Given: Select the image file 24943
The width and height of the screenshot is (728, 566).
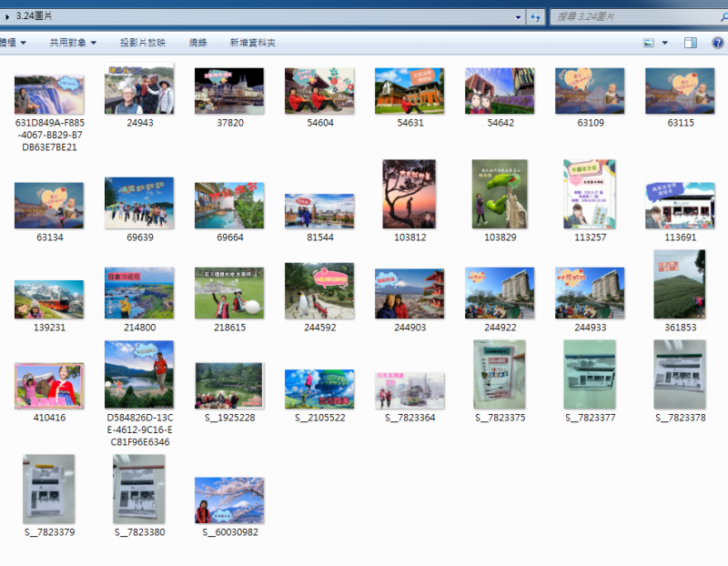Looking at the screenshot, I should coord(139,90).
